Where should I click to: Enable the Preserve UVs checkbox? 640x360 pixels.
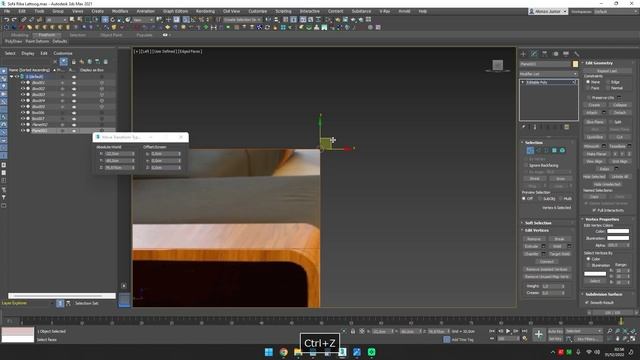pyautogui.click(x=588, y=98)
